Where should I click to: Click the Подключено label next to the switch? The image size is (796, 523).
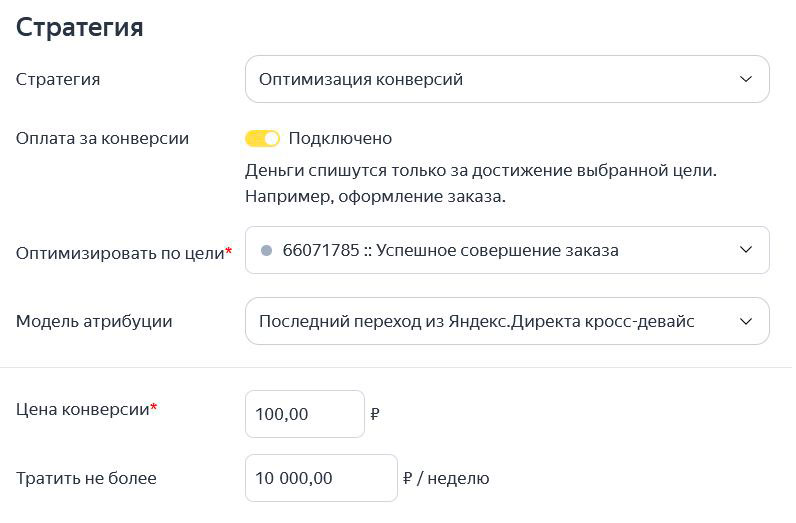pos(340,139)
